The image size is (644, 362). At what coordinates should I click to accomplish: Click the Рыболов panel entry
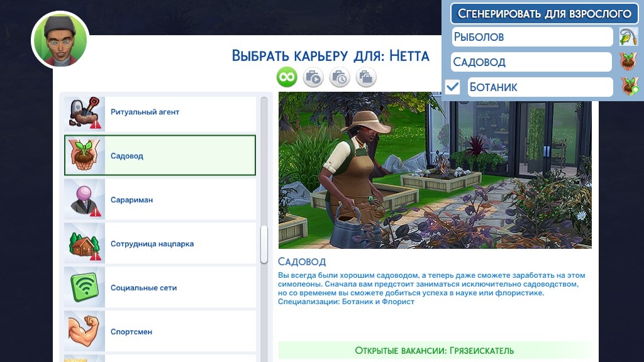[x=532, y=37]
